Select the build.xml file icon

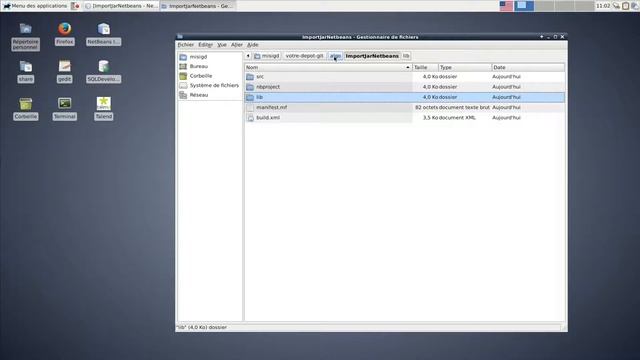coord(250,118)
